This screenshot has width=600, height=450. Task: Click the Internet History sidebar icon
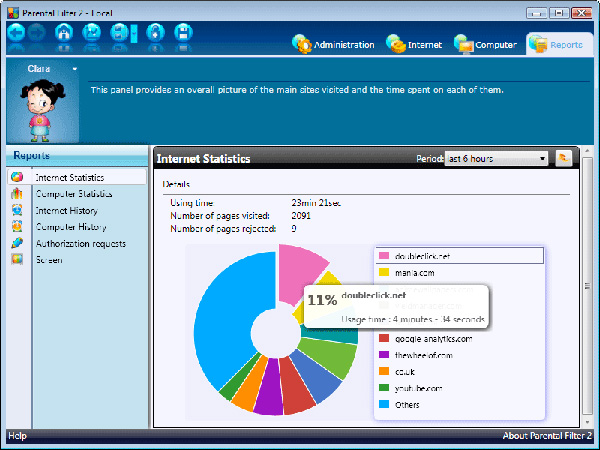coord(17,210)
